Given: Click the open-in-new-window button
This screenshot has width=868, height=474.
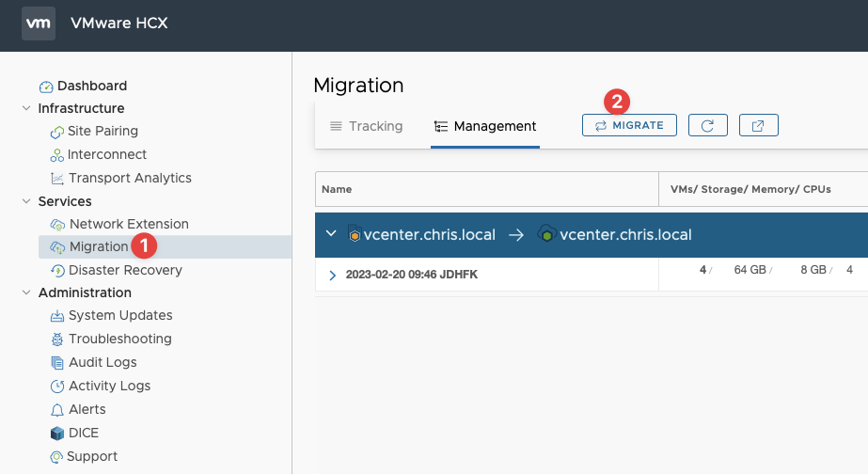Looking at the screenshot, I should point(758,125).
